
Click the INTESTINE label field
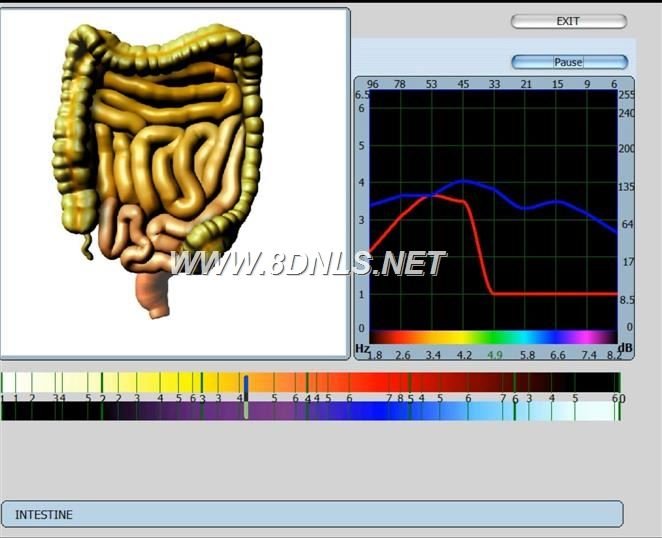tap(311, 514)
